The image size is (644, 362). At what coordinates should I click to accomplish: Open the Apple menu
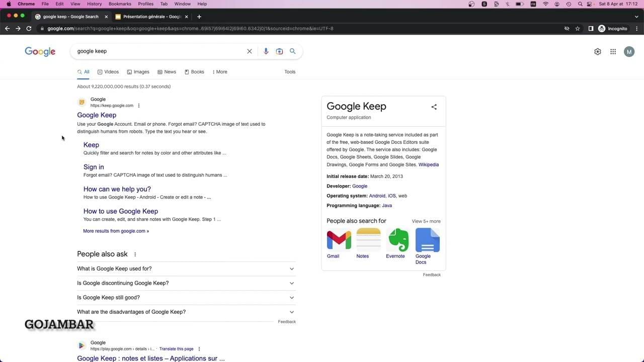tap(9, 4)
